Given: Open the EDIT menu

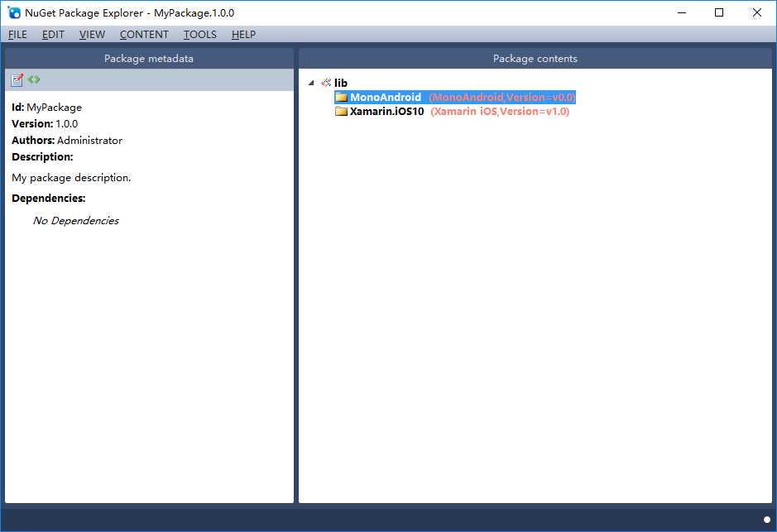Looking at the screenshot, I should [53, 35].
